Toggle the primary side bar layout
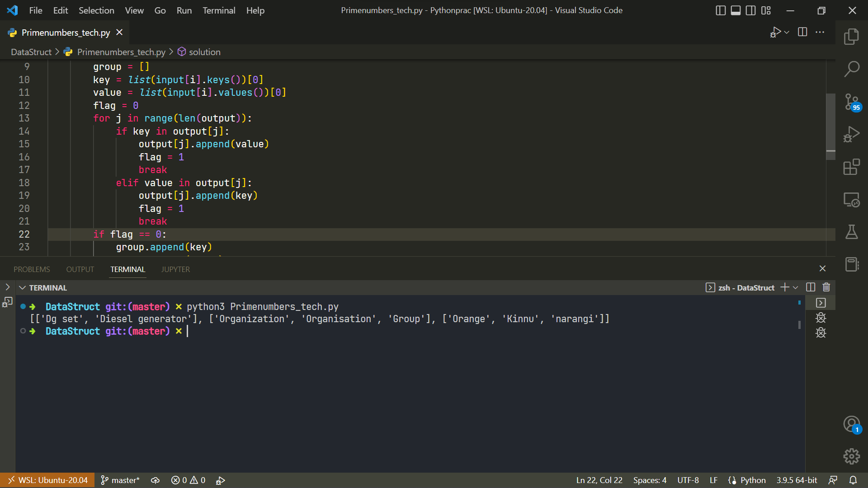 pos(721,10)
